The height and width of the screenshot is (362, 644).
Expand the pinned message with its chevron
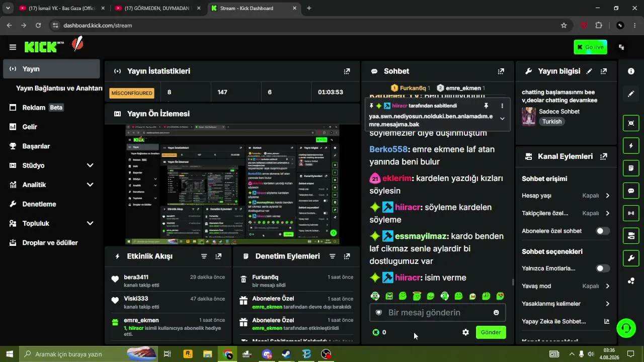502,119
